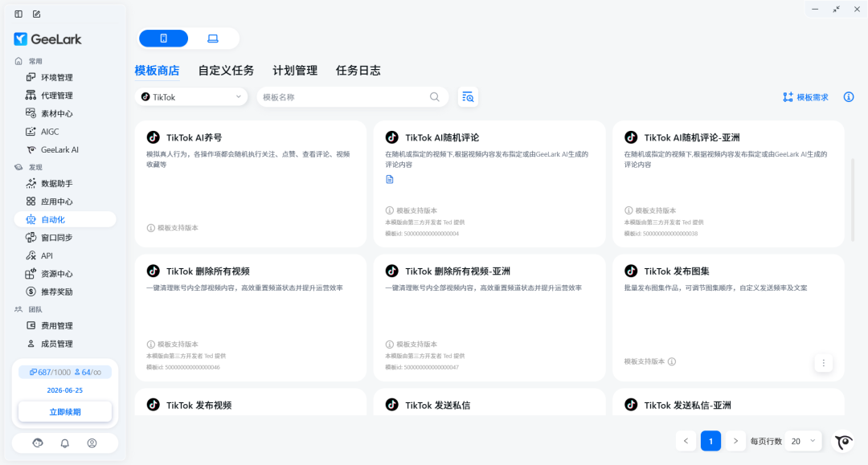Open the TikTok 发布图集 template card
This screenshot has width=868, height=465.
[728, 318]
